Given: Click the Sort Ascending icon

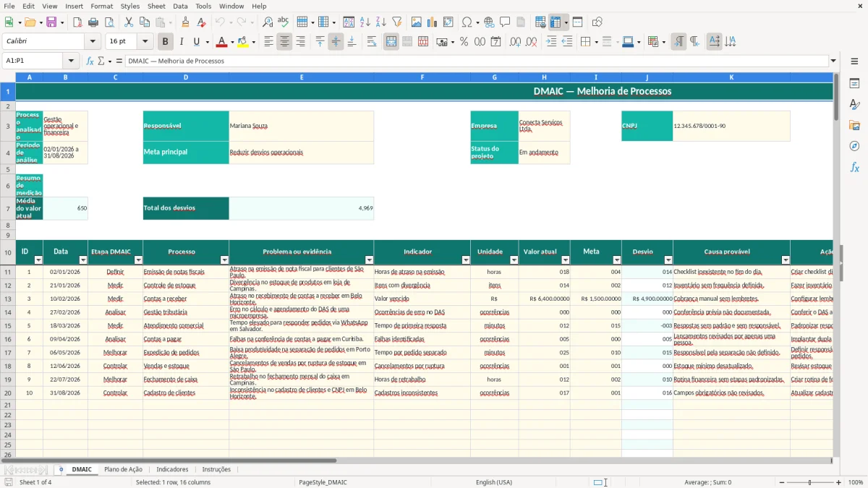Looking at the screenshot, I should [365, 22].
